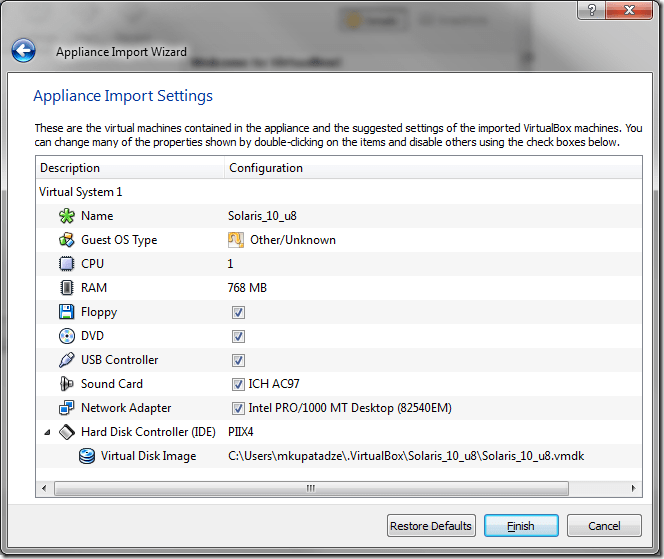The width and height of the screenshot is (664, 559).
Task: Disable the USB Controller checkbox
Action: point(238,360)
